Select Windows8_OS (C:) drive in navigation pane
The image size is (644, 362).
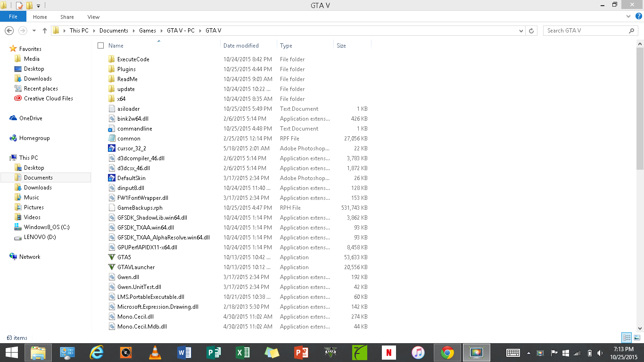coord(47,227)
